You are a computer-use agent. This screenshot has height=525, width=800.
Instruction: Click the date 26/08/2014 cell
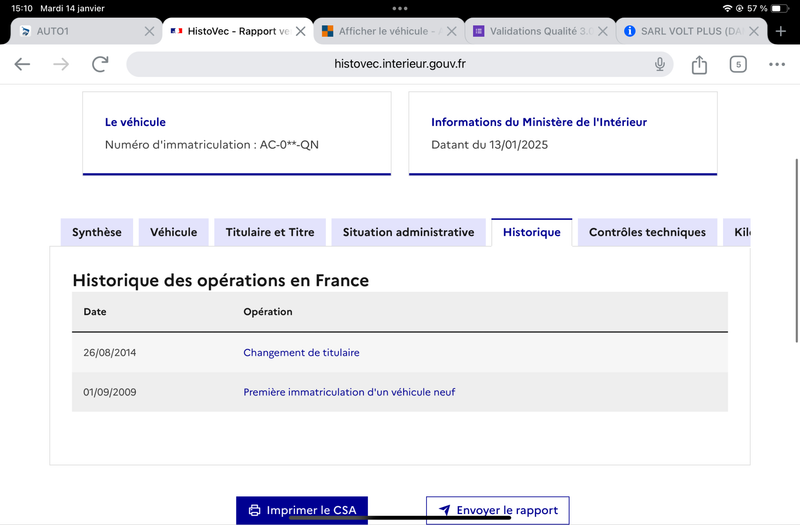110,353
